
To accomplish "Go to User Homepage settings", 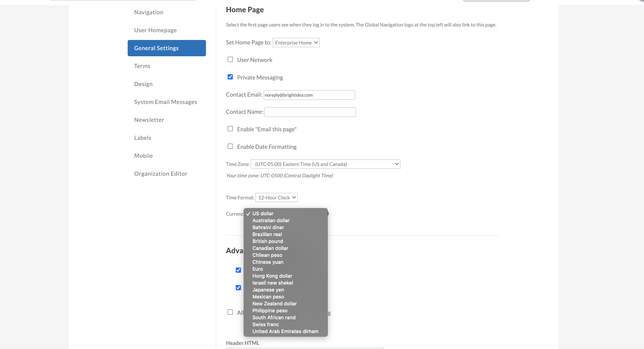I will (155, 30).
